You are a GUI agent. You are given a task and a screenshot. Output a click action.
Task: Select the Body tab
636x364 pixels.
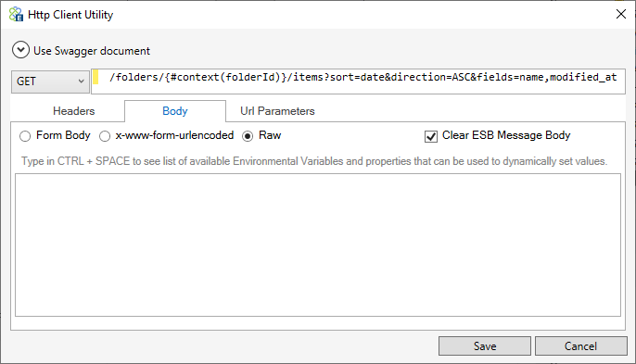coord(175,111)
